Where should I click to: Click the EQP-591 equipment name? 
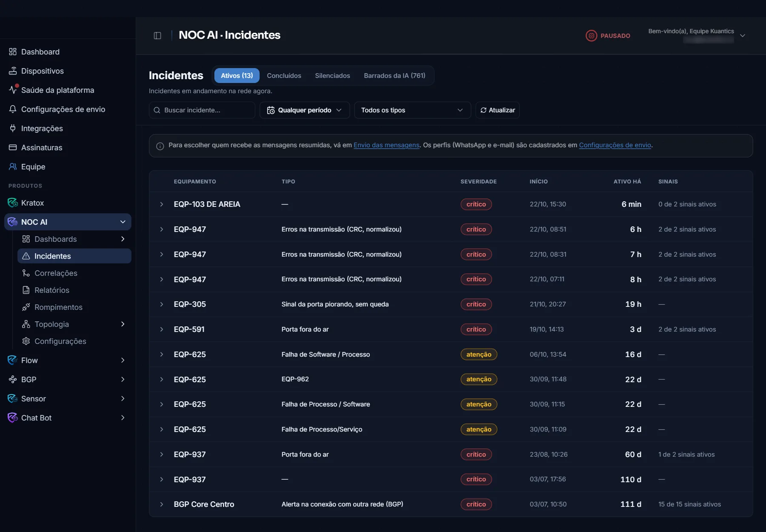point(189,329)
